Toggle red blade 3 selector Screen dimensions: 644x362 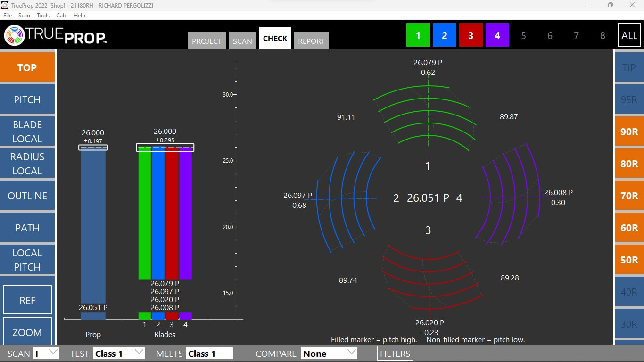(x=471, y=35)
